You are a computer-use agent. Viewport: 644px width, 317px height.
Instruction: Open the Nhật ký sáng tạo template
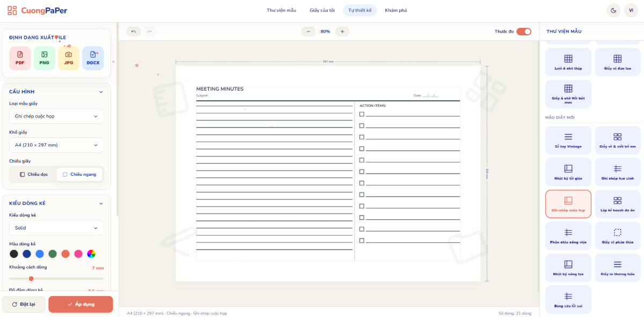click(x=568, y=268)
